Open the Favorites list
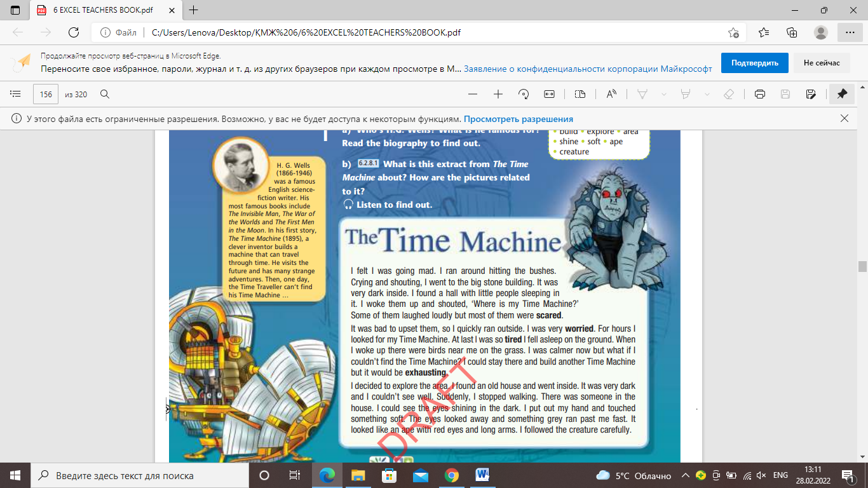The height and width of the screenshot is (488, 868). click(764, 32)
